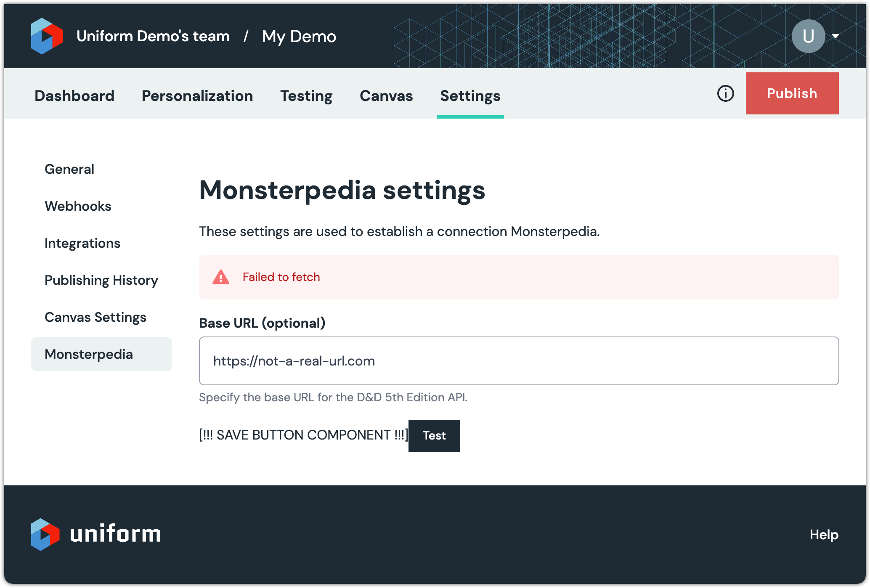Viewport: 870px width, 588px height.
Task: Click the Uniform footer logo
Action: (x=95, y=534)
